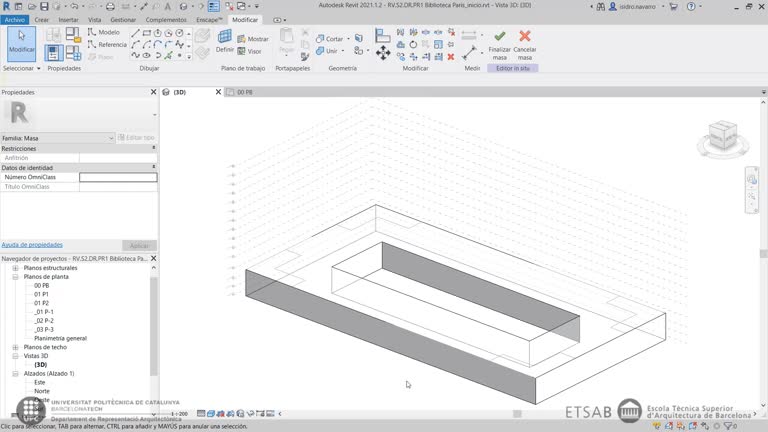Viewport: 768px width, 432px height.
Task: Click the ViewCube in 3D view
Action: (720, 136)
